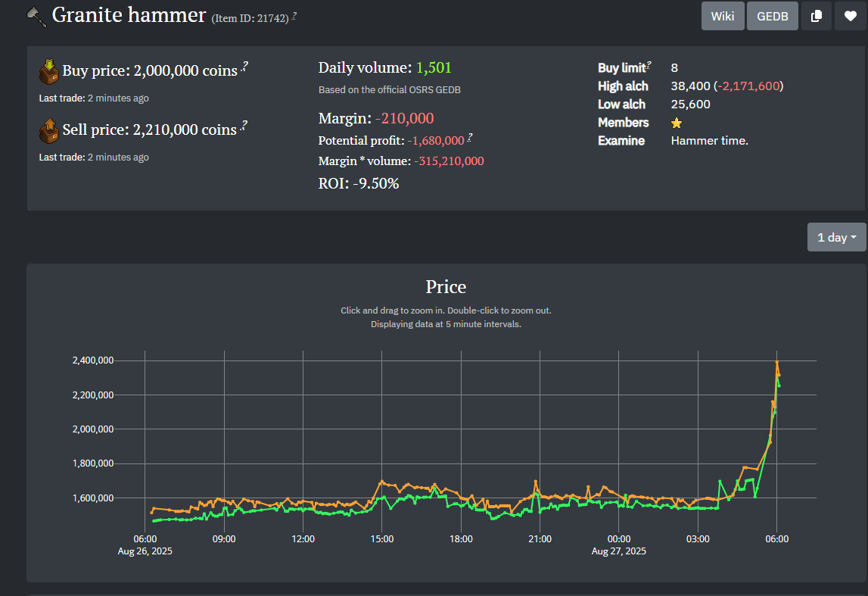This screenshot has width=868, height=596.
Task: Click the Members gold star icon
Action: [x=677, y=123]
